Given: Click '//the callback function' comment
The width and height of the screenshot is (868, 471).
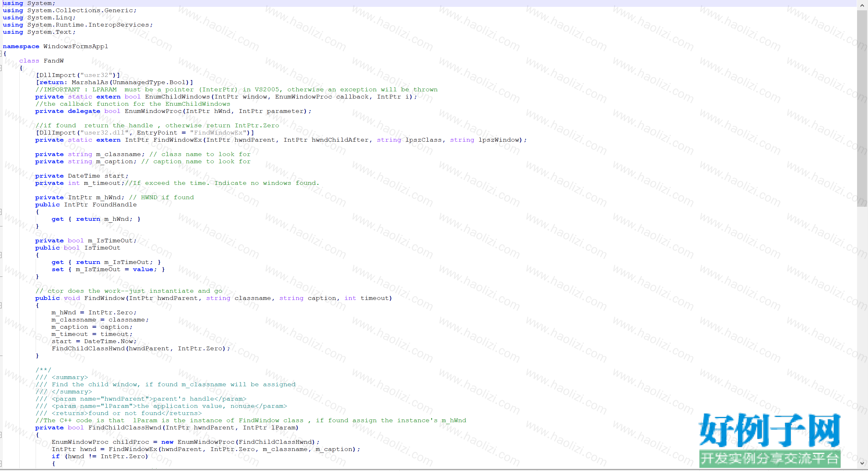Looking at the screenshot, I should (133, 104).
